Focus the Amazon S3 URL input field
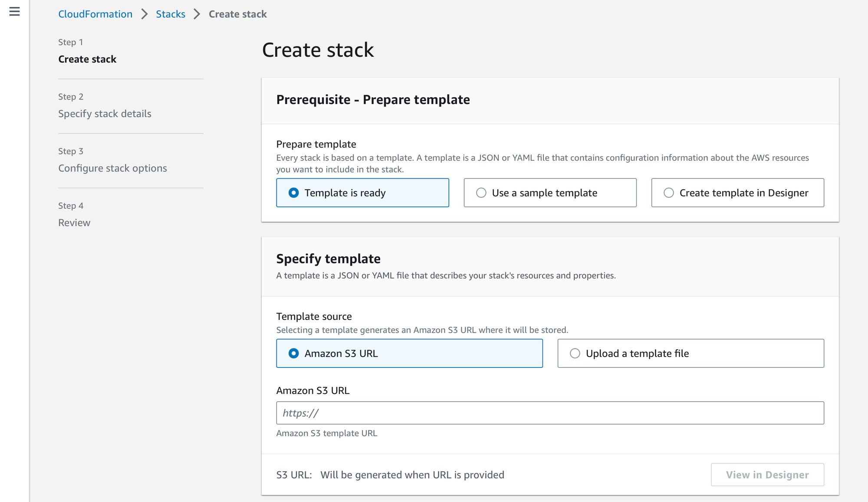The image size is (868, 502). pyautogui.click(x=550, y=413)
